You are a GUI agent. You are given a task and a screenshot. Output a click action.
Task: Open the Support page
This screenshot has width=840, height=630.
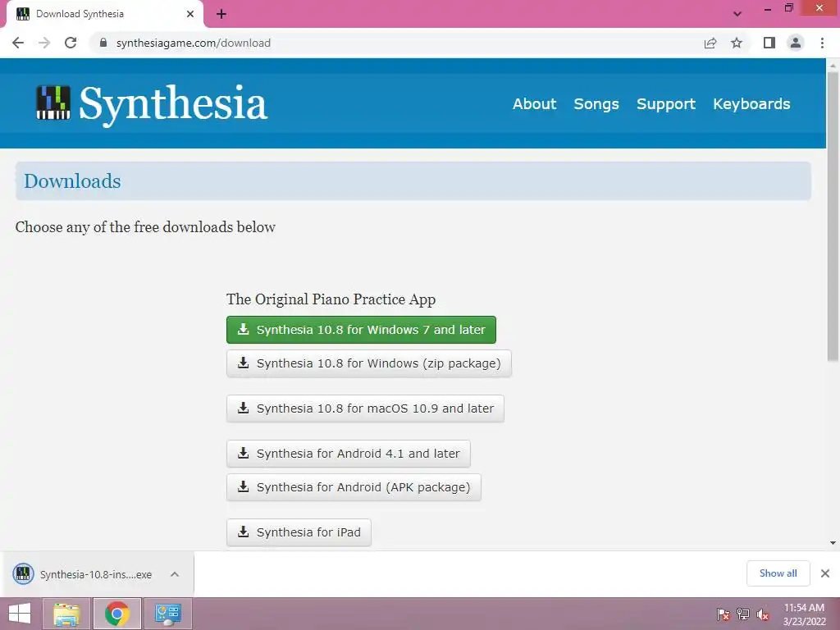point(666,103)
